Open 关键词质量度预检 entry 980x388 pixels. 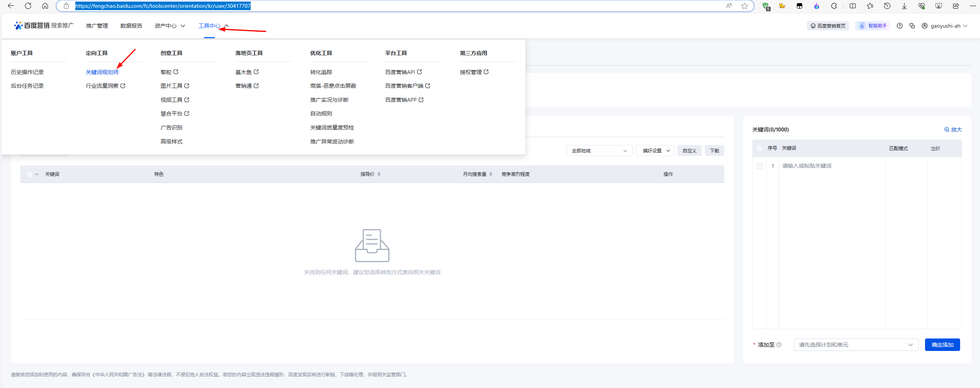[x=332, y=128]
